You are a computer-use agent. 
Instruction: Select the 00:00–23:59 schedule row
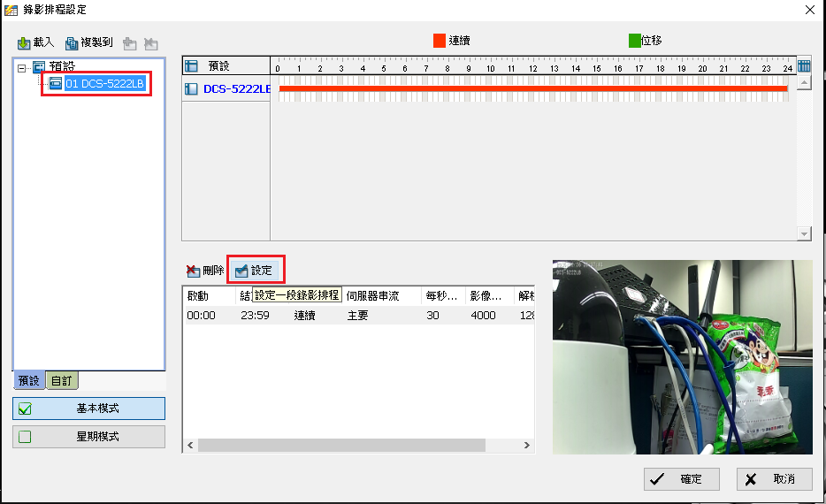click(x=354, y=316)
